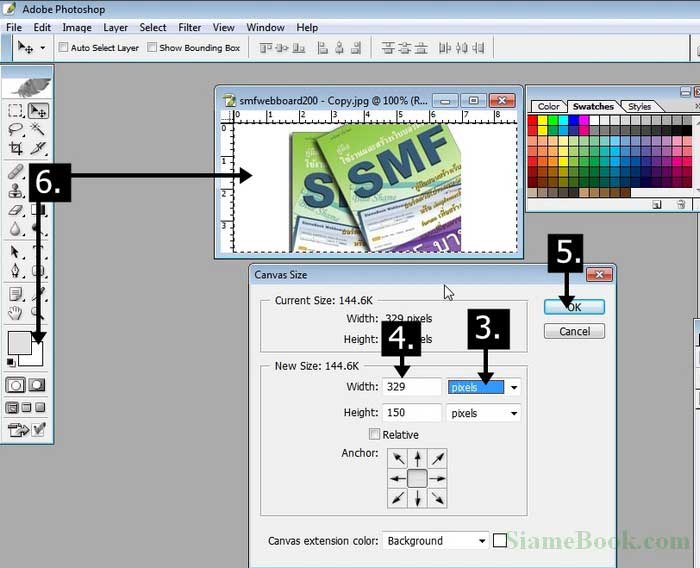This screenshot has width=700, height=568.
Task: Set anchor to right-middle arrow
Action: (x=438, y=478)
